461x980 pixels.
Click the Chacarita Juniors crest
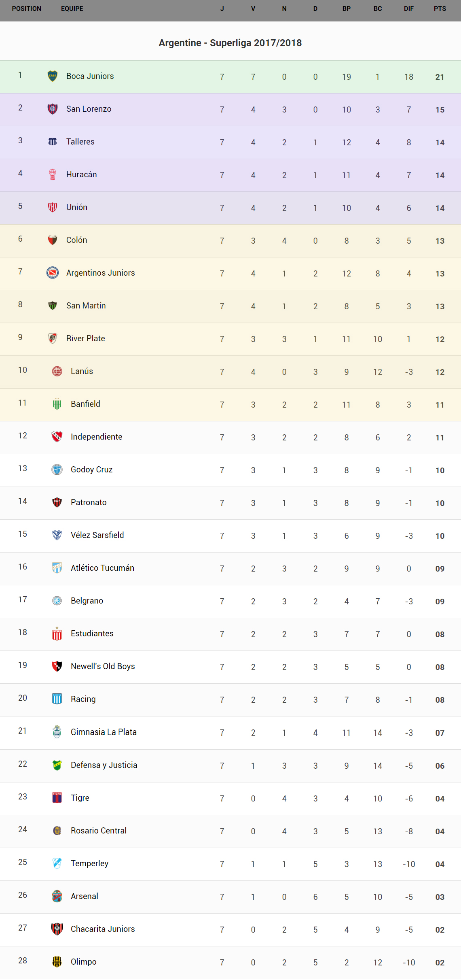tap(57, 929)
